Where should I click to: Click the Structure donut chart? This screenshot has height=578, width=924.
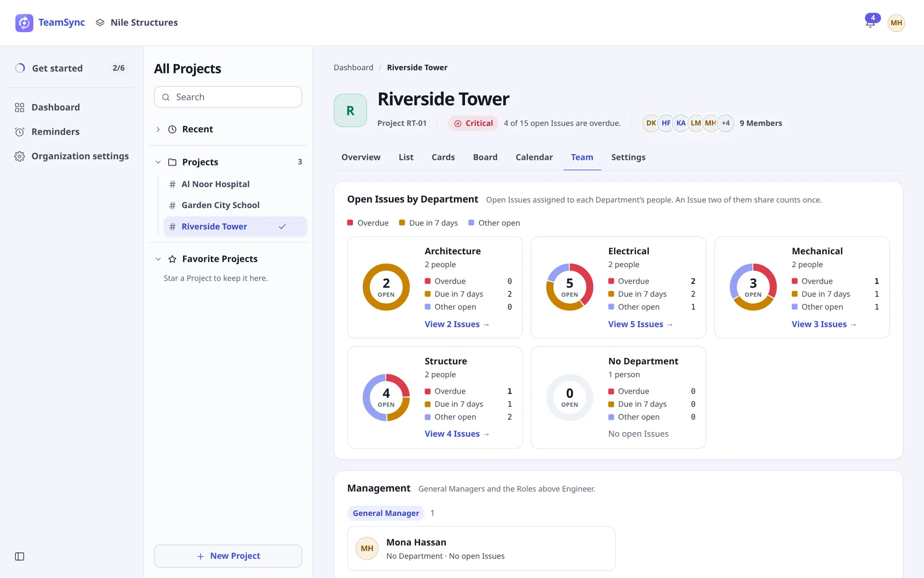(x=386, y=398)
